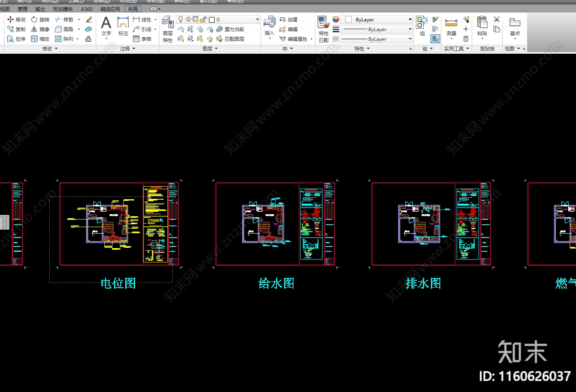Screen dimensions: 576x392
Task: Click the Explode icon in Modify panel
Action: click(89, 29)
